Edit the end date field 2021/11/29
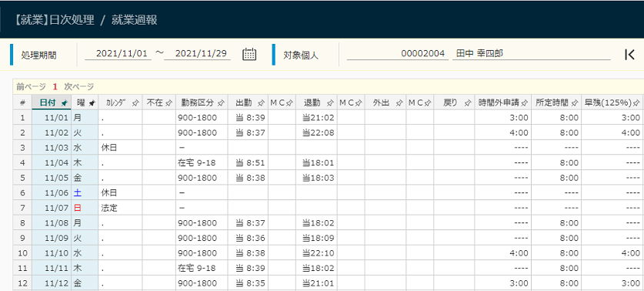Viewport: 644px width, 291px height. tap(198, 54)
